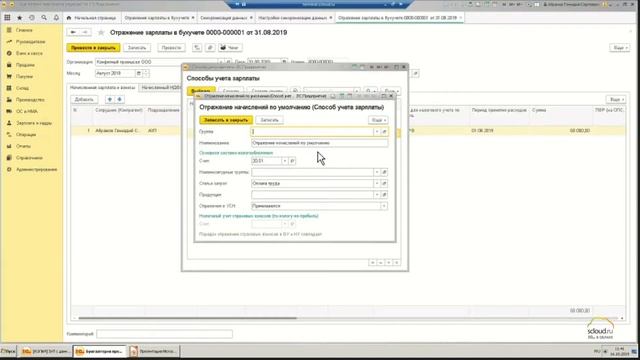Open Покупки section in sidebar
Image resolution: width=640 pixels, height=360 pixels.
pos(24,76)
